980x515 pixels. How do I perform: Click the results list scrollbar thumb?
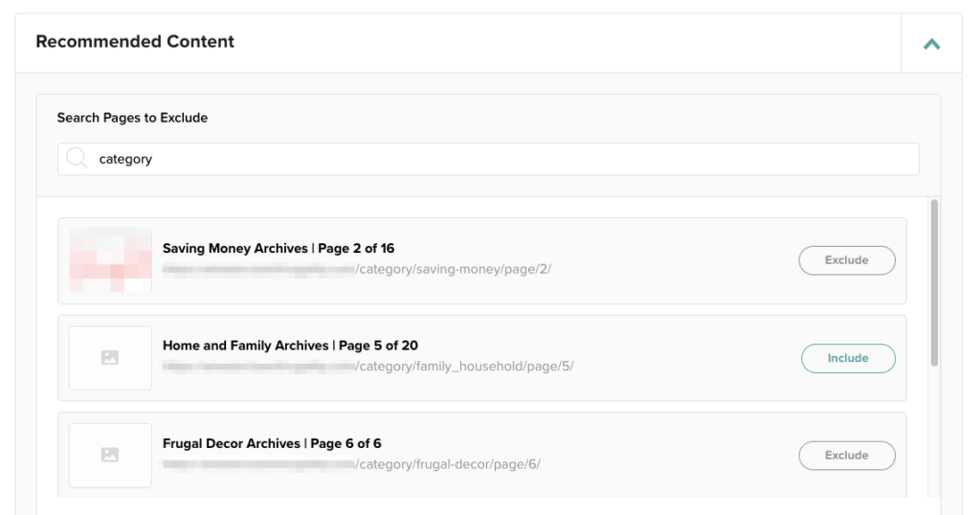[x=934, y=282]
